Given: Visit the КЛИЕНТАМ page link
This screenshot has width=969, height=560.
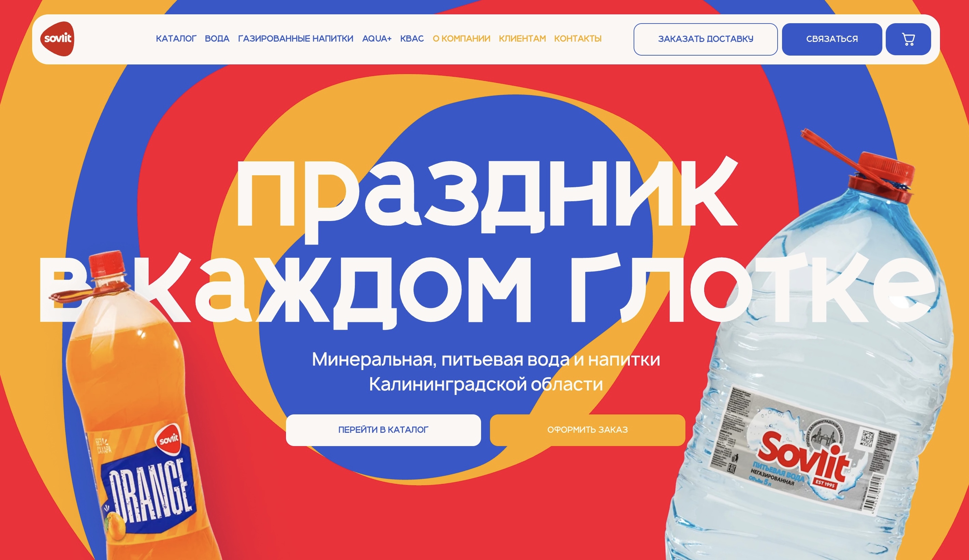Looking at the screenshot, I should click(x=522, y=39).
